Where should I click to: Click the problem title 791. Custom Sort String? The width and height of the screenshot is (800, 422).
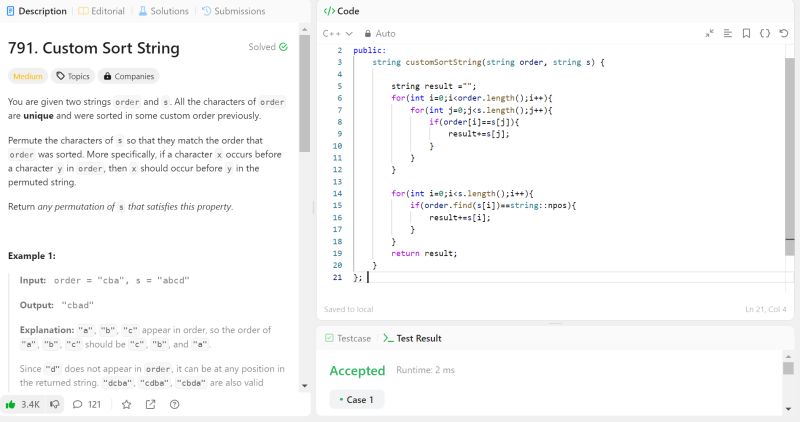(94, 48)
